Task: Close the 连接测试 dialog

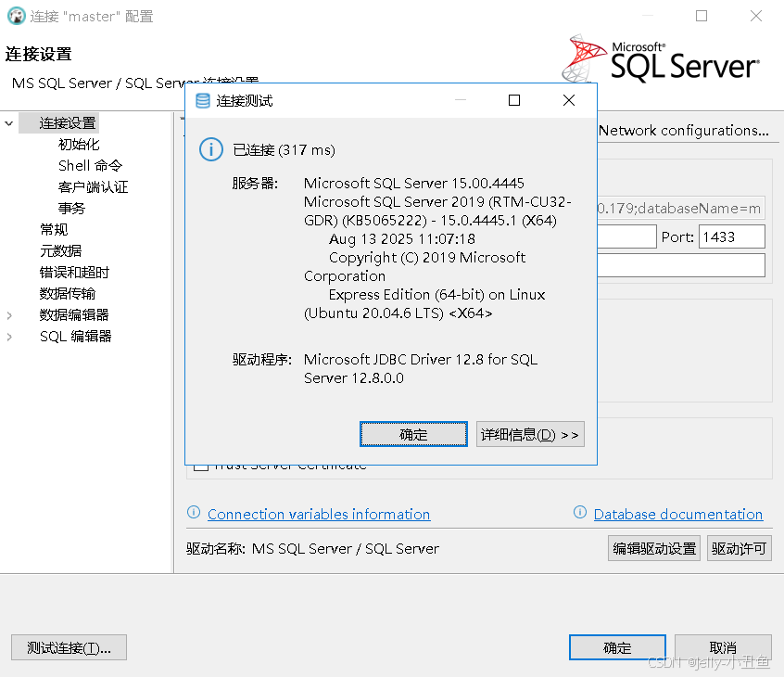Action: click(x=568, y=100)
